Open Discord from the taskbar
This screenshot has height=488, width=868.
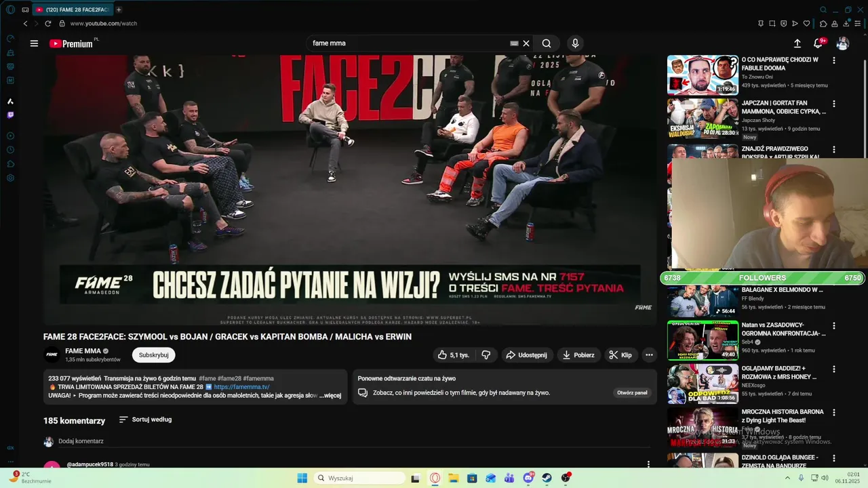528,478
